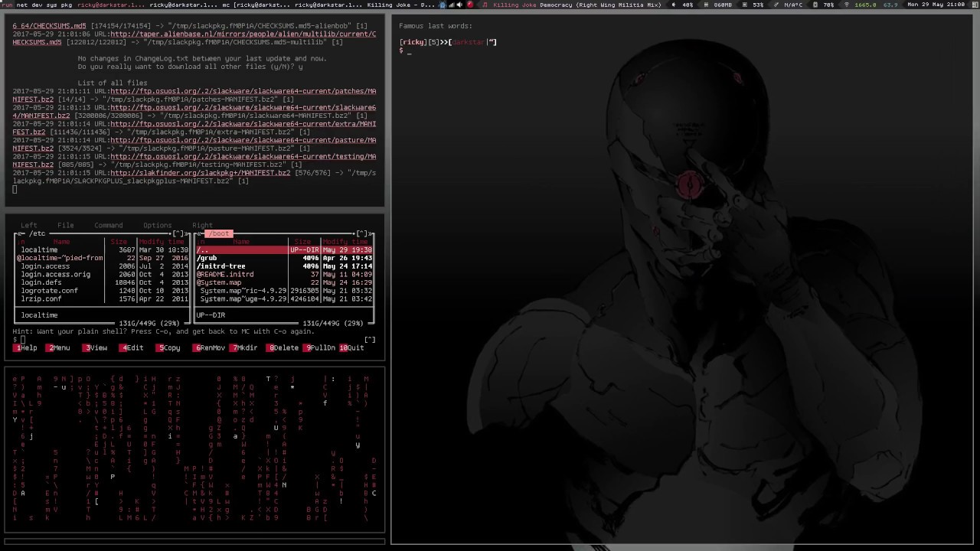
Task: Click the taper.alienbase.nl multilib URL
Action: [x=194, y=38]
